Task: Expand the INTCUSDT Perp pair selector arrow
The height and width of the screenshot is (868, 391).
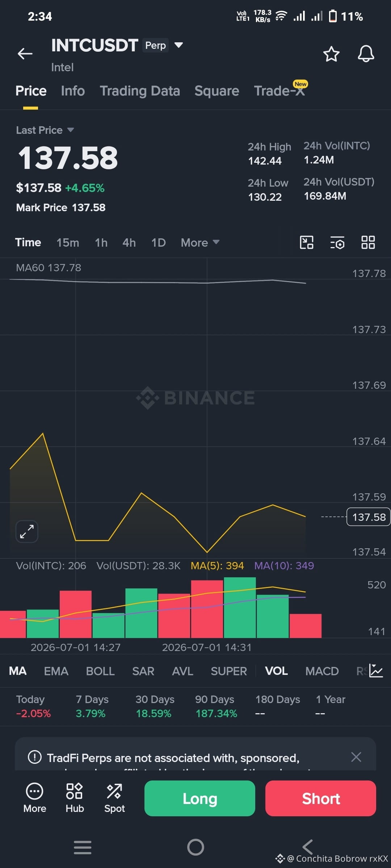Action: [178, 45]
